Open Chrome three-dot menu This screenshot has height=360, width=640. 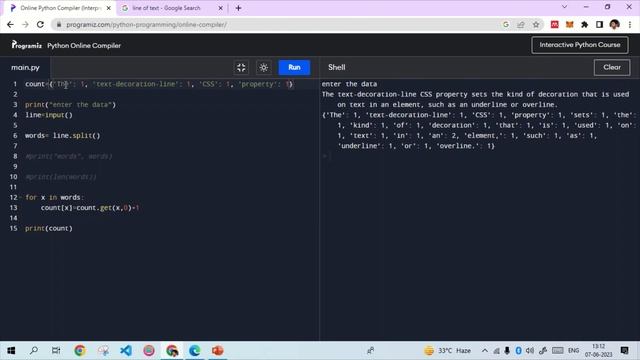click(630, 24)
